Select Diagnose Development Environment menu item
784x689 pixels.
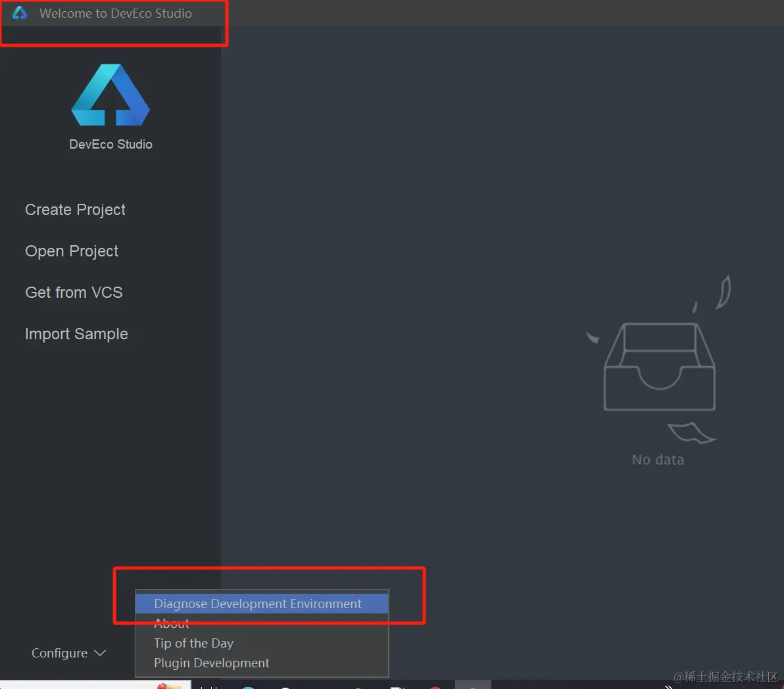click(262, 604)
